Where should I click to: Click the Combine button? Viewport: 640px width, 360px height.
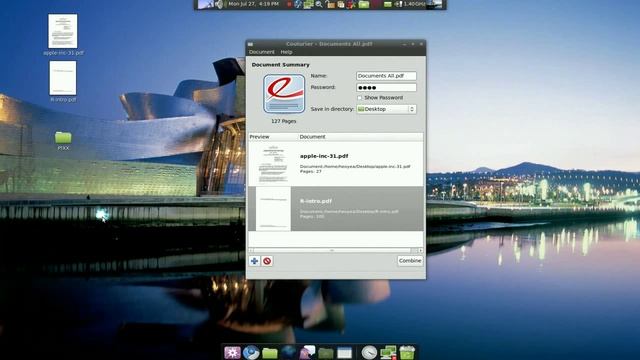[410, 261]
